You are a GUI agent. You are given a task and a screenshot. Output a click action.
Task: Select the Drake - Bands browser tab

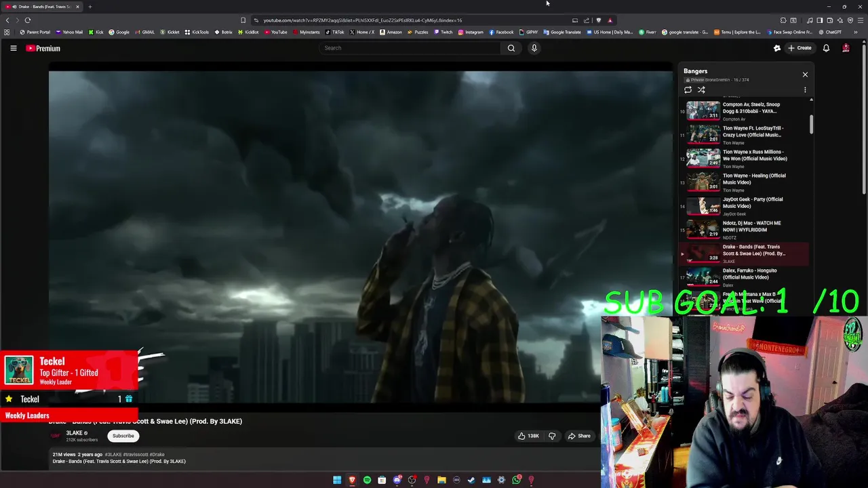42,7
